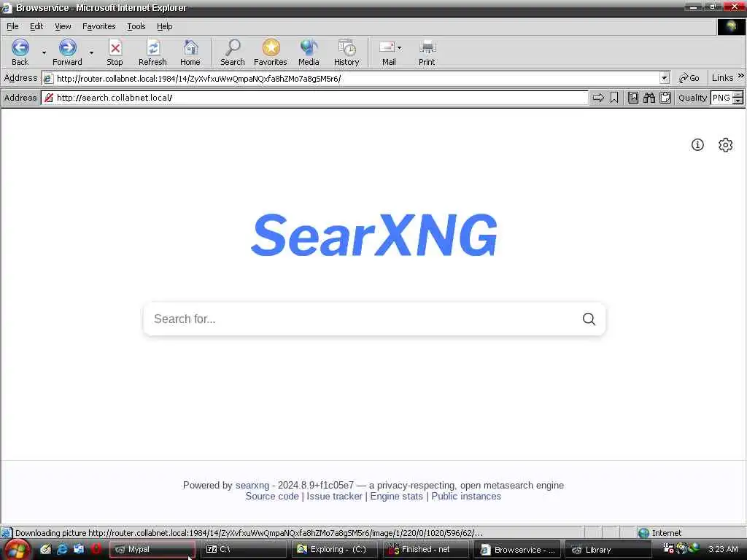The height and width of the screenshot is (560, 747).
Task: Click the Quality PNG value box
Action: (x=721, y=98)
